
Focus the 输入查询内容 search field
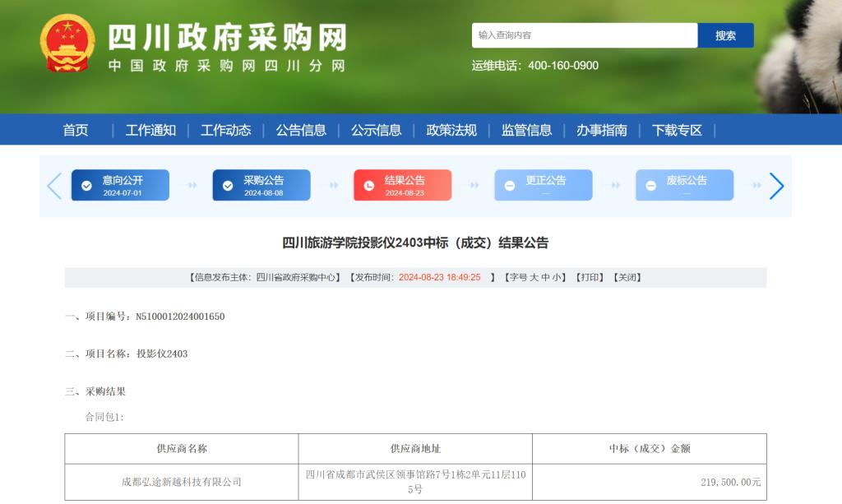pos(585,35)
